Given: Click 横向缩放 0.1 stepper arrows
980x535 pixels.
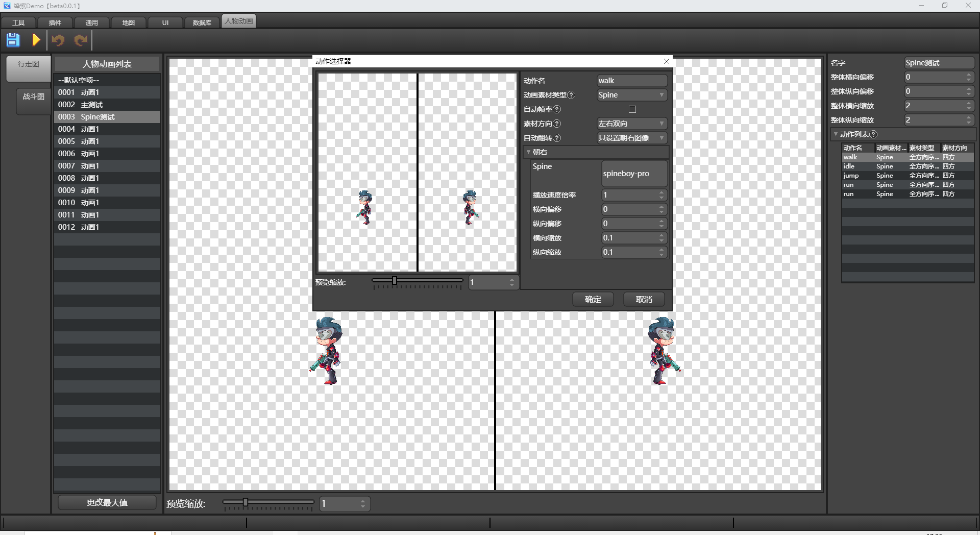Looking at the screenshot, I should (x=661, y=238).
